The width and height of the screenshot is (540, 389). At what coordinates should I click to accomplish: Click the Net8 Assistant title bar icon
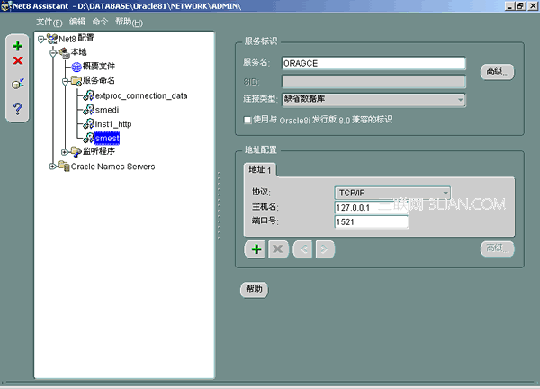6,6
